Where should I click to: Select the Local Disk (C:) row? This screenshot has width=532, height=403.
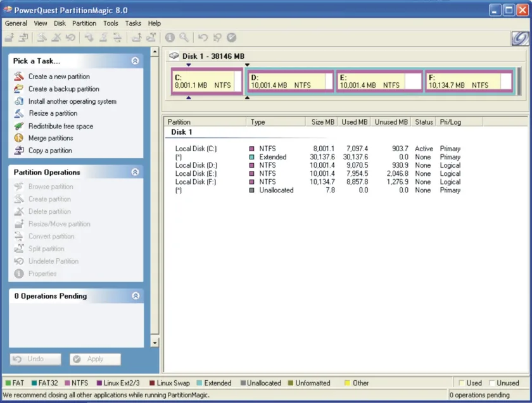pos(318,149)
